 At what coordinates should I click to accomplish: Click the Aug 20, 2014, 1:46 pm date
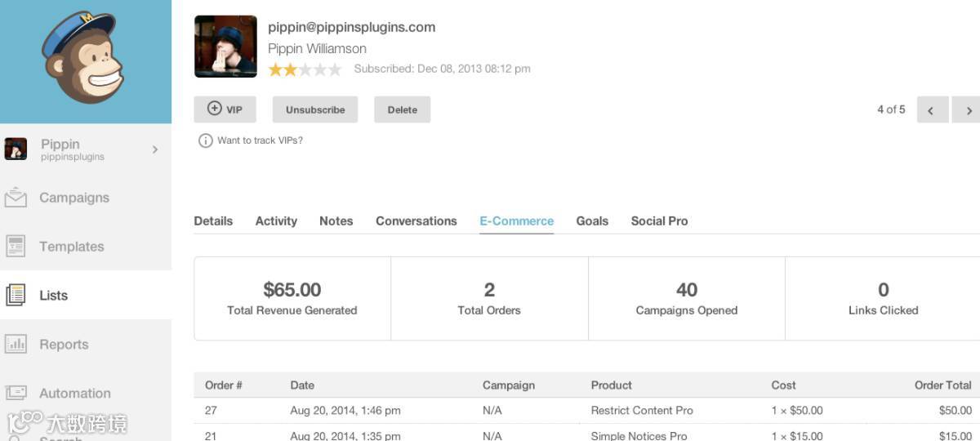(345, 410)
